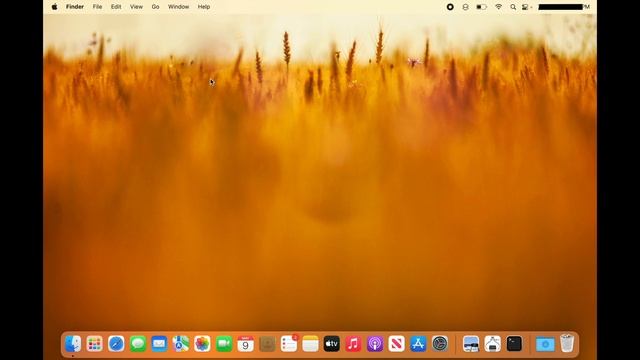Open the Apple menu

coord(54,7)
